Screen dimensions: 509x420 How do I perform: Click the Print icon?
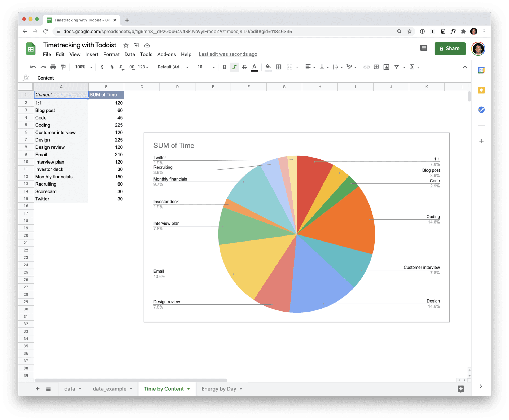[x=53, y=67]
